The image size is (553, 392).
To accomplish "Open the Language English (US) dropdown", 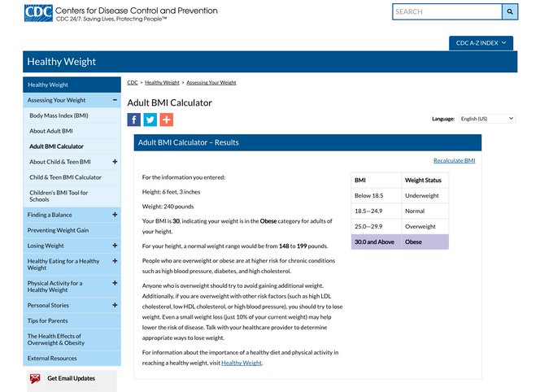I will (x=487, y=119).
